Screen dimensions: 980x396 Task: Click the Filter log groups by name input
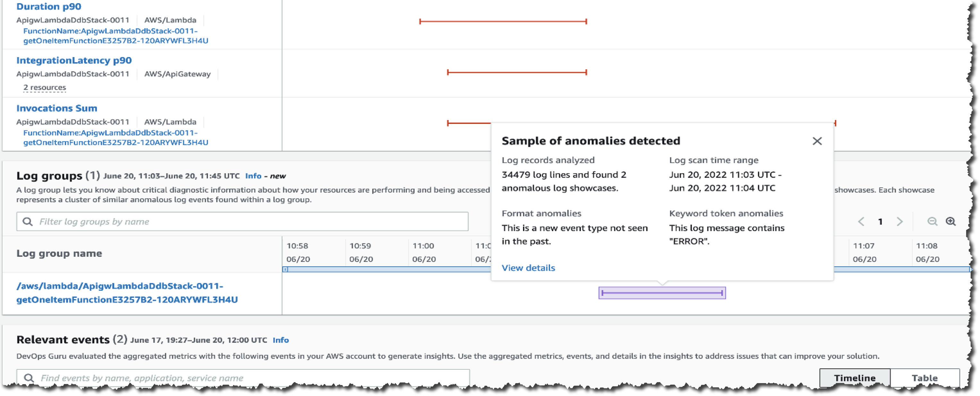244,222
